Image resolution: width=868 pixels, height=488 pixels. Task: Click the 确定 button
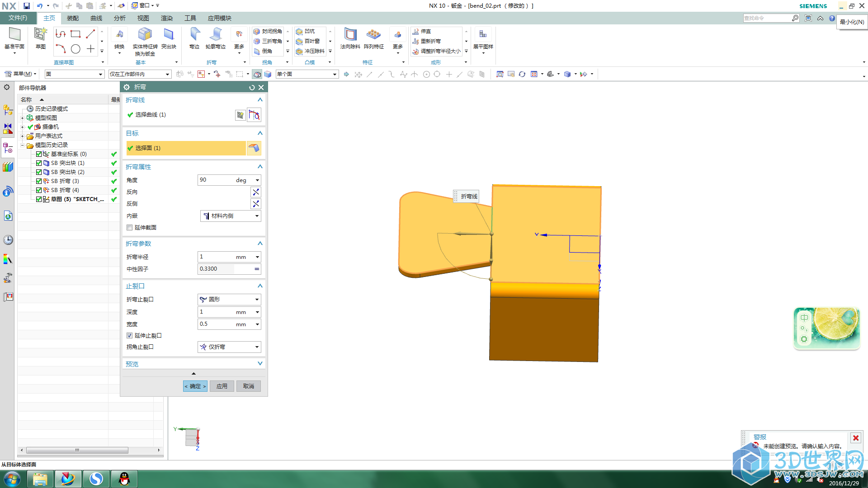pyautogui.click(x=195, y=386)
